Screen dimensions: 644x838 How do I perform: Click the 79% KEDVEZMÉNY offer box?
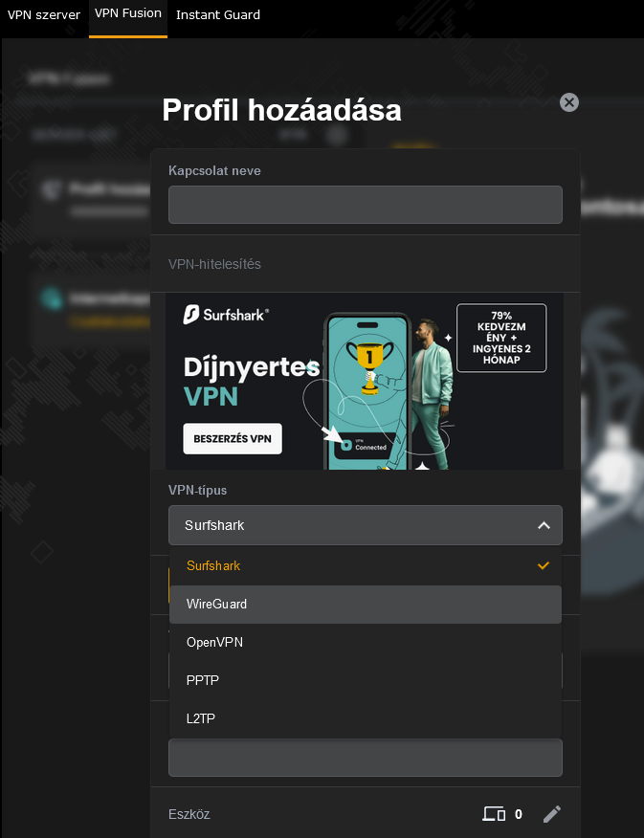[501, 338]
